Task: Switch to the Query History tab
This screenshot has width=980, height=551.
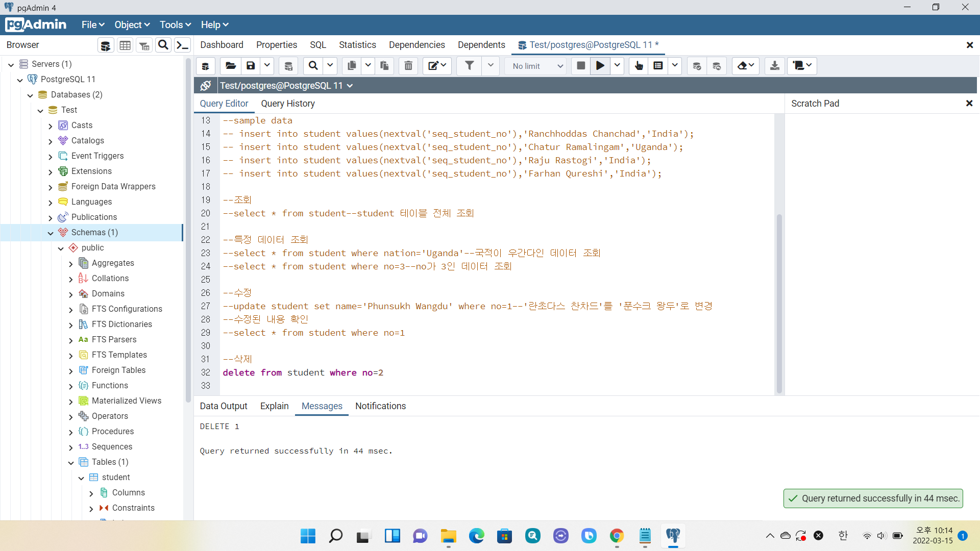Action: (x=288, y=104)
